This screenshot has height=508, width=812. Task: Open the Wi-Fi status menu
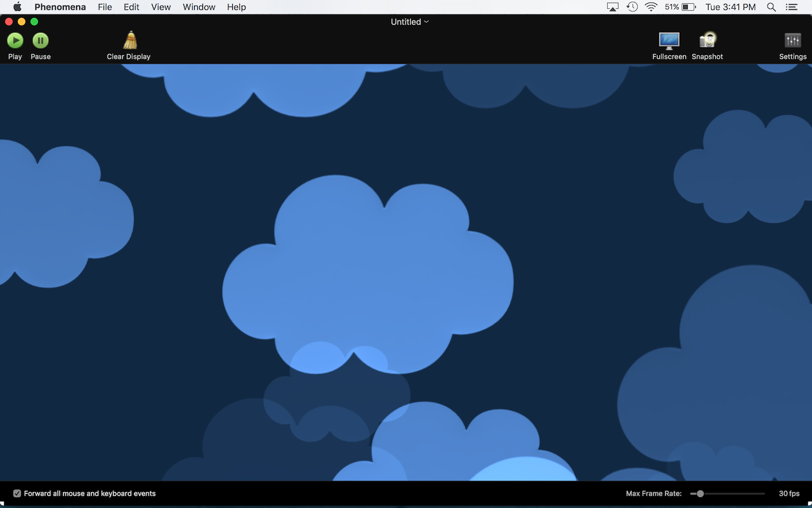pos(651,7)
